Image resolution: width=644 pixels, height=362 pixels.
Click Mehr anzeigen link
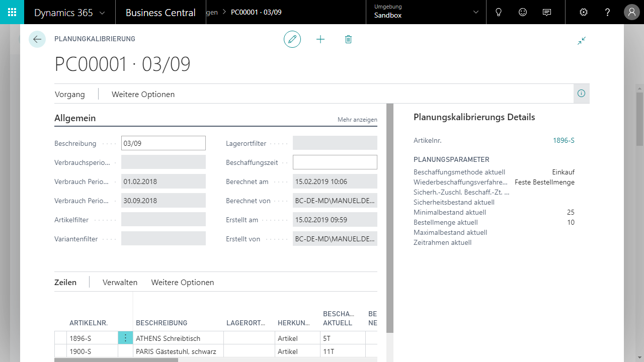point(357,120)
